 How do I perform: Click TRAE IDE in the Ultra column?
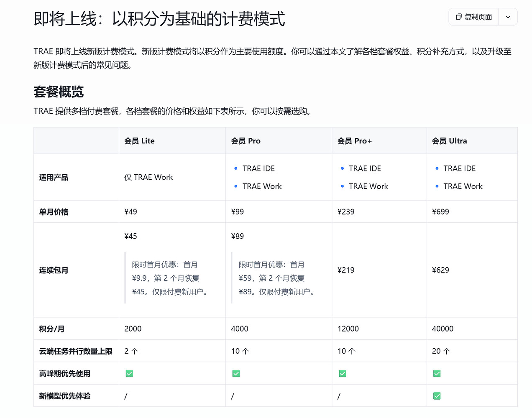(459, 168)
